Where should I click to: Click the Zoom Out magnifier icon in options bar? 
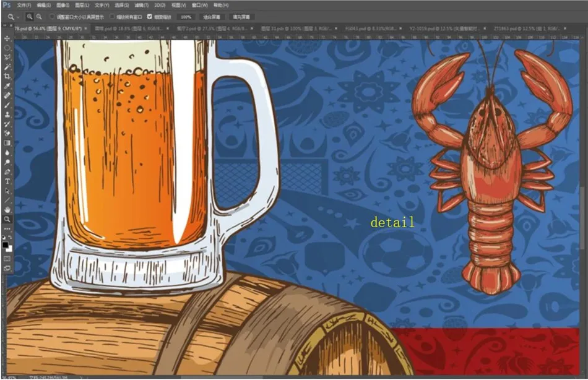click(39, 17)
